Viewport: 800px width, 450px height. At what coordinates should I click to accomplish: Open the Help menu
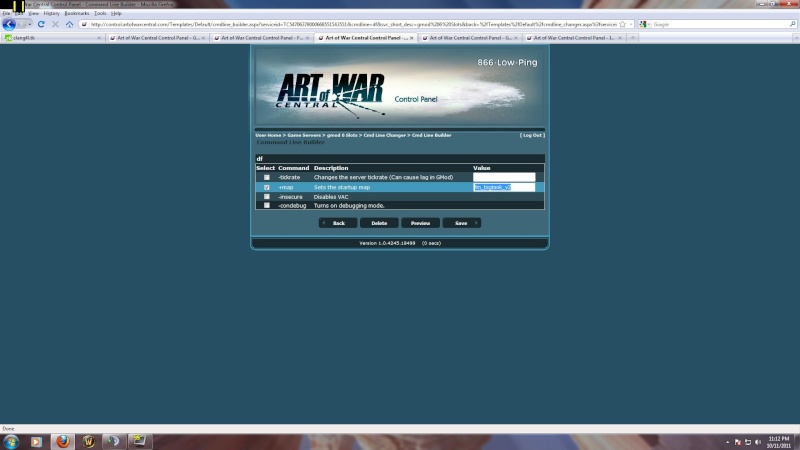pyautogui.click(x=116, y=13)
